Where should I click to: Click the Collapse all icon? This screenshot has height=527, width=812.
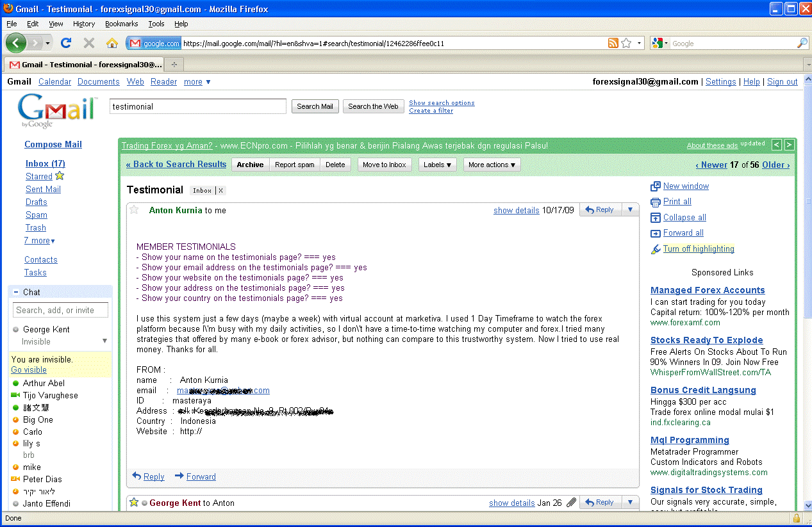coord(656,218)
